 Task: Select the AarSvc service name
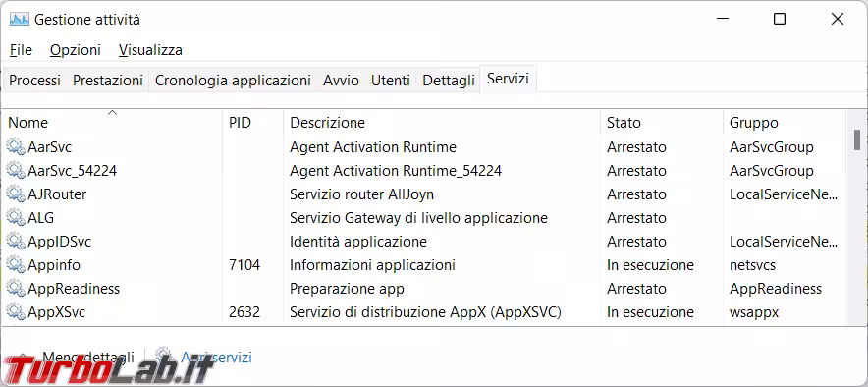49,147
